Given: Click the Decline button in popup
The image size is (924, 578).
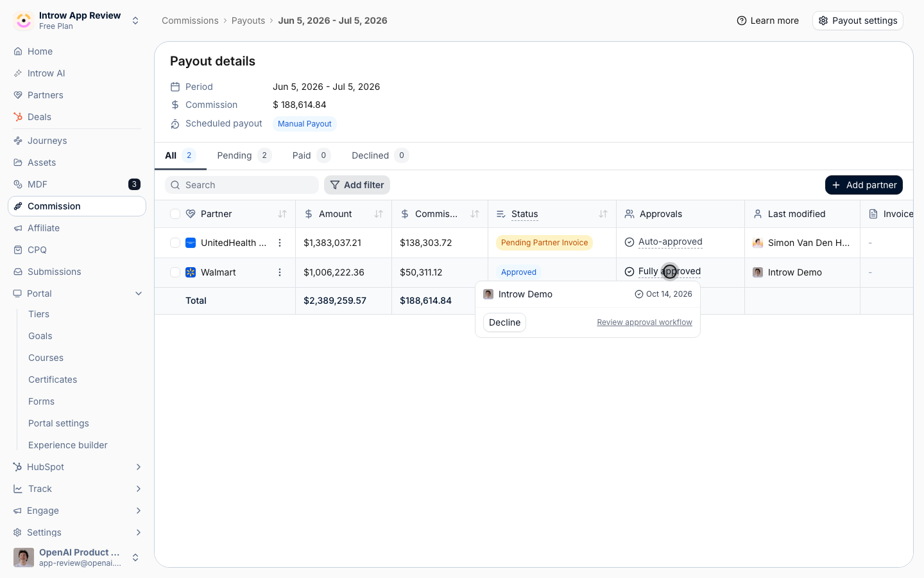Looking at the screenshot, I should [504, 322].
